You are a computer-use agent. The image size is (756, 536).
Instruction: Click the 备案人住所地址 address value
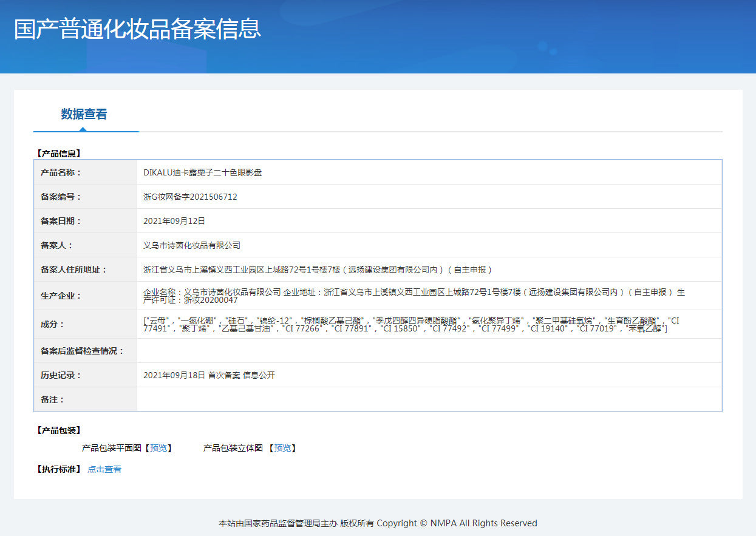pyautogui.click(x=318, y=270)
